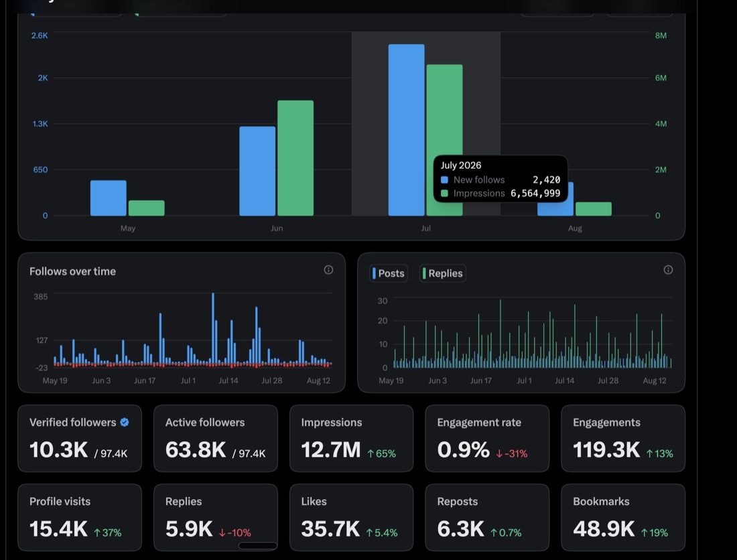Select the blue June new follows bar
This screenshot has height=560, width=737.
tap(257, 171)
